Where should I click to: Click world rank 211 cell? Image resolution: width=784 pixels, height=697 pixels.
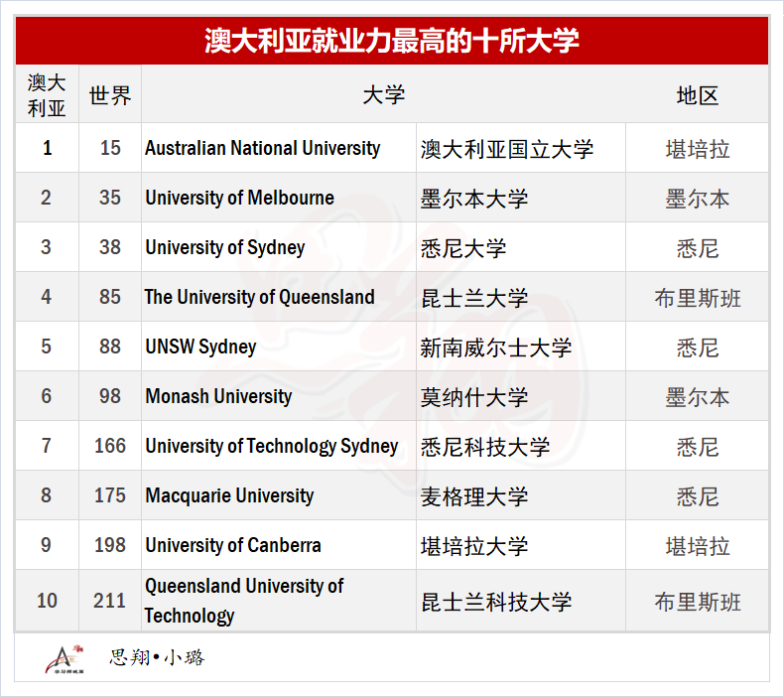pyautogui.click(x=110, y=601)
